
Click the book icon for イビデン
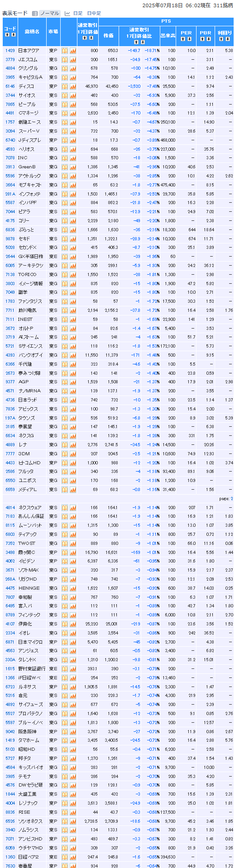(x=65, y=562)
